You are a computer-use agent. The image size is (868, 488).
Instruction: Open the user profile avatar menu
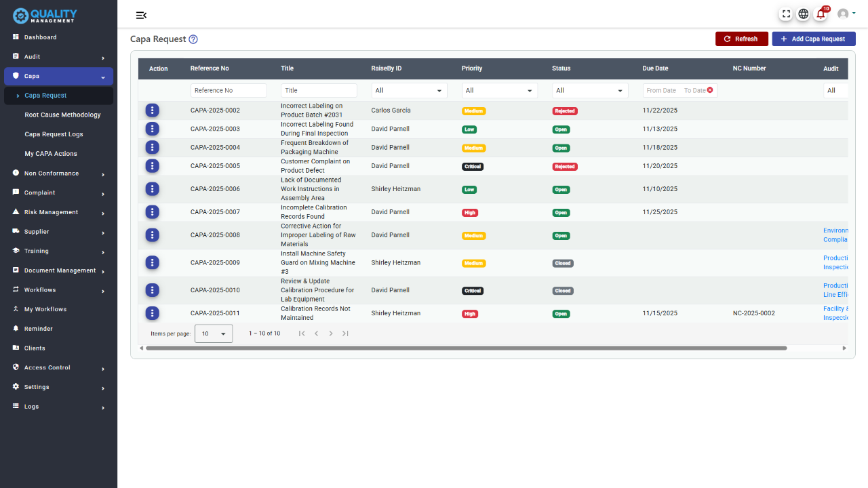coord(844,14)
